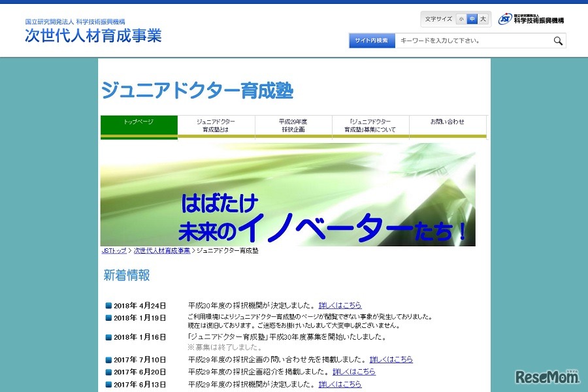Click the 次世代人材育成事業 breadcrumb link
Screen dimensions: 588x392
(x=162, y=251)
